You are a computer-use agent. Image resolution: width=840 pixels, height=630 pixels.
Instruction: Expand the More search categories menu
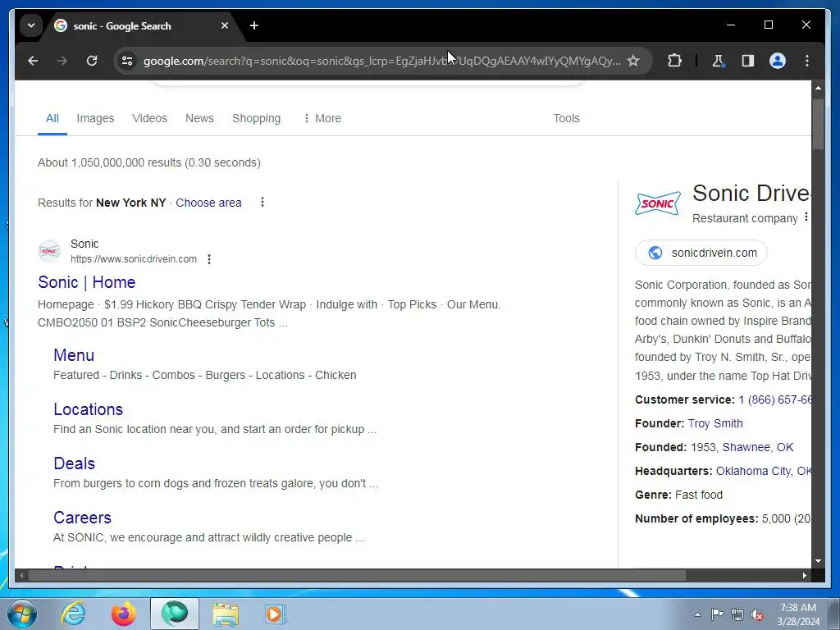click(322, 118)
